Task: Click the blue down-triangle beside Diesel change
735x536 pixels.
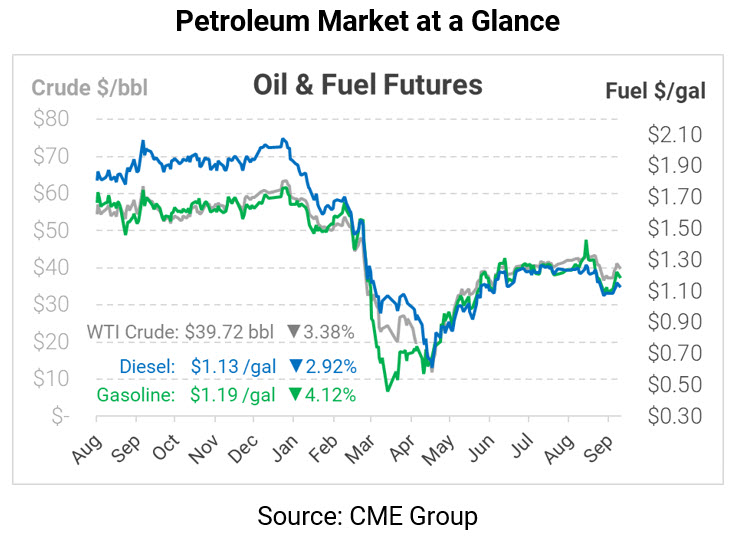Action: pos(293,365)
